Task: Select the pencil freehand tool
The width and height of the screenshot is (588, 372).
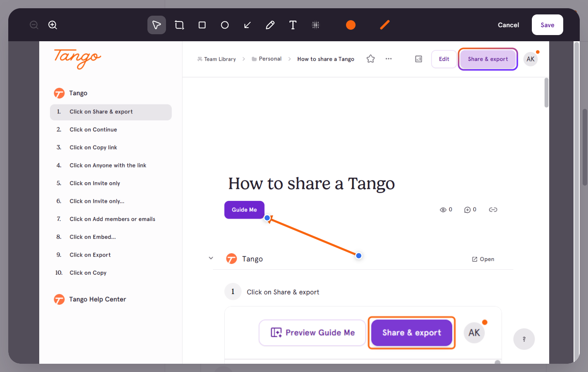Action: click(270, 25)
